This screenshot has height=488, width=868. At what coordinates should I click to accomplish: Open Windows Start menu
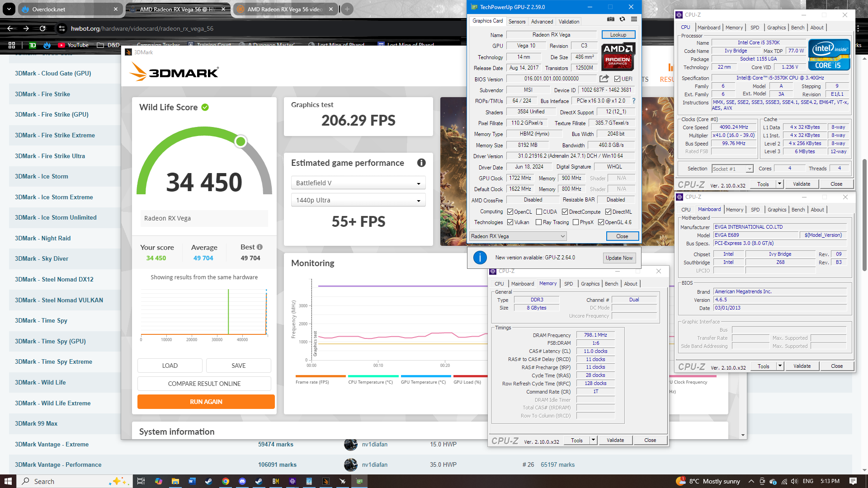pos(8,481)
